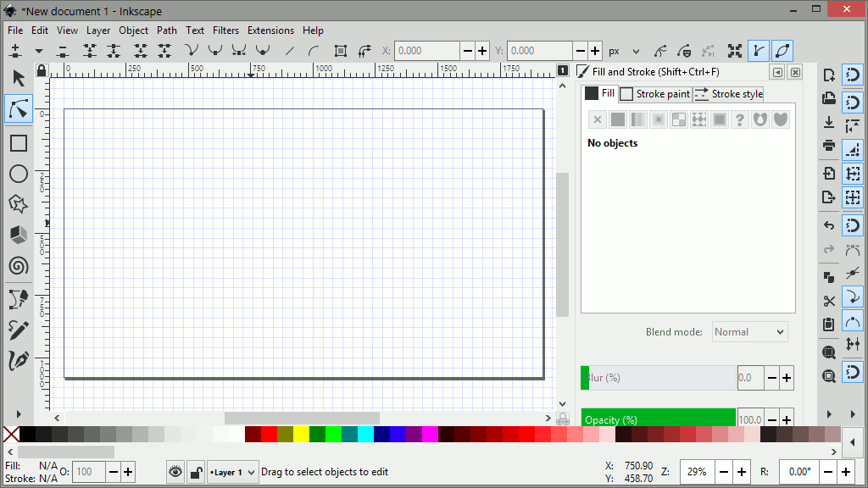Click the Print document icon
This screenshot has height=488, width=868.
829,146
